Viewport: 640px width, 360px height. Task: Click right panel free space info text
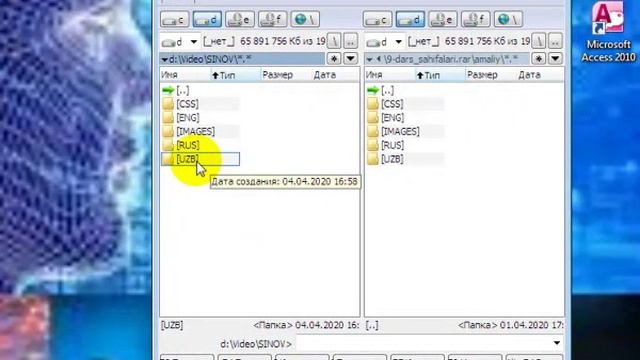coord(487,41)
